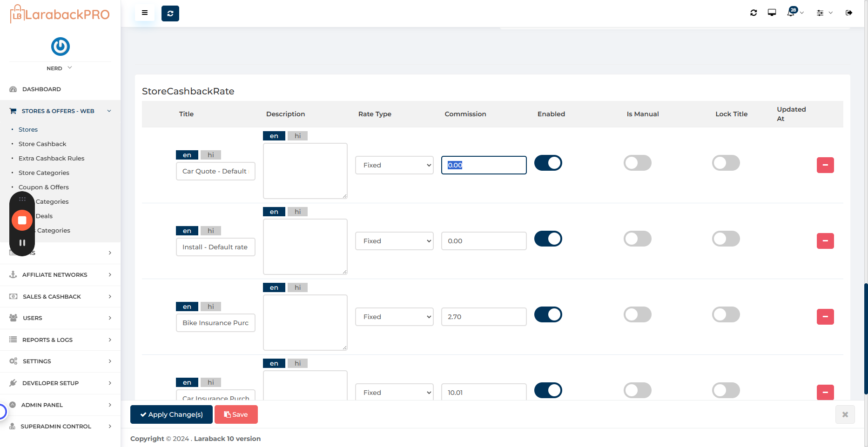
Task: Click the logout icon in top bar
Action: [x=849, y=13]
